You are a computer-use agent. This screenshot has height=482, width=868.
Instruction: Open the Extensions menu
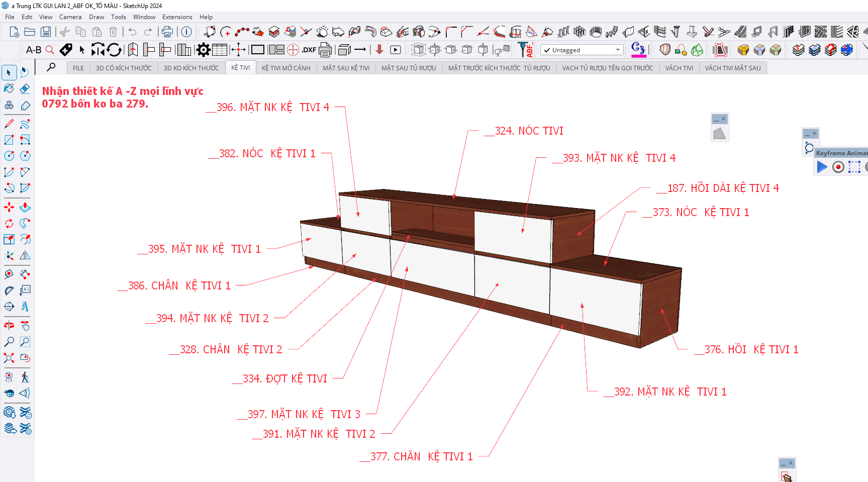click(x=177, y=17)
